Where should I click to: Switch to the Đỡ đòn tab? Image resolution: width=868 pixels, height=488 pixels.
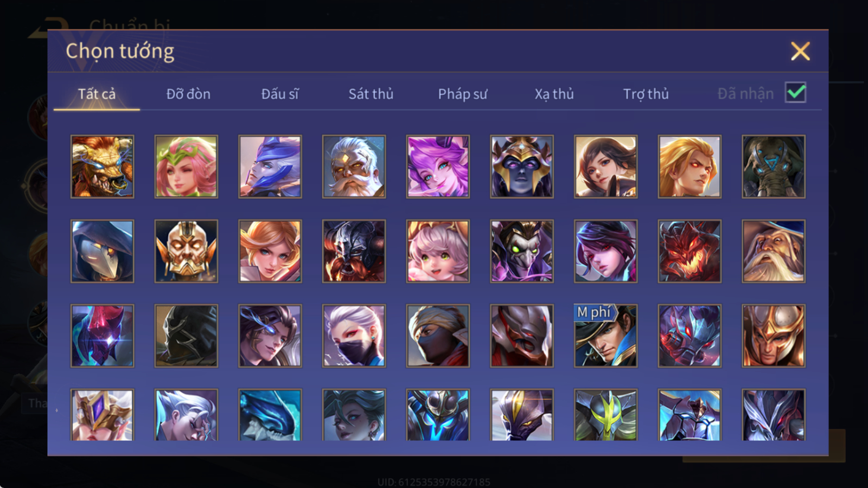(188, 94)
